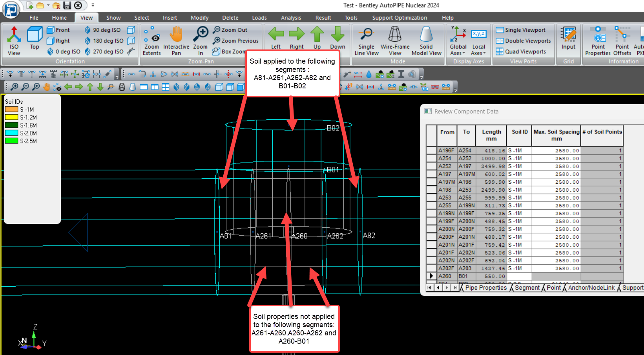Click the Zoom Previous button
This screenshot has height=355, width=644.
point(235,41)
